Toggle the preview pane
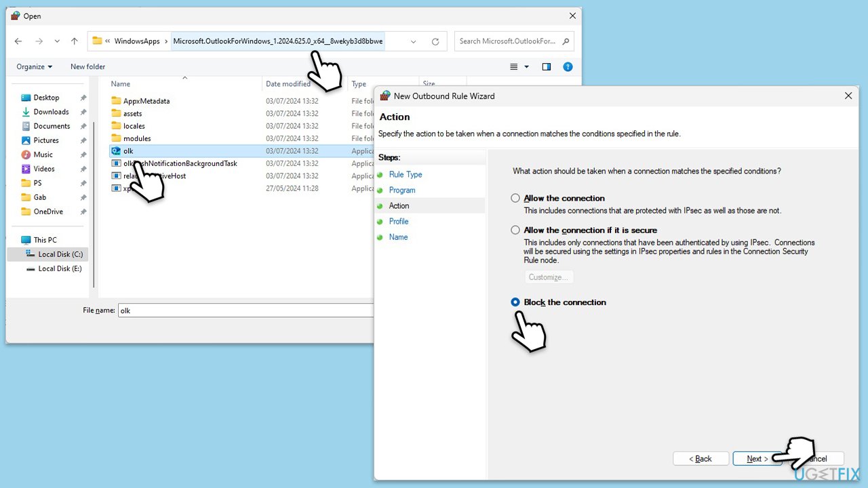Screen dimensions: 868x488 (x=547, y=66)
